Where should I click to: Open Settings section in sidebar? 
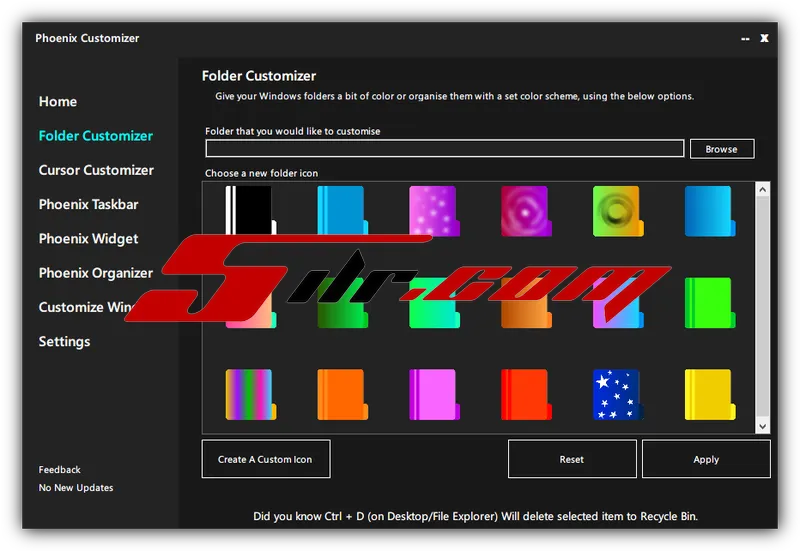click(64, 341)
